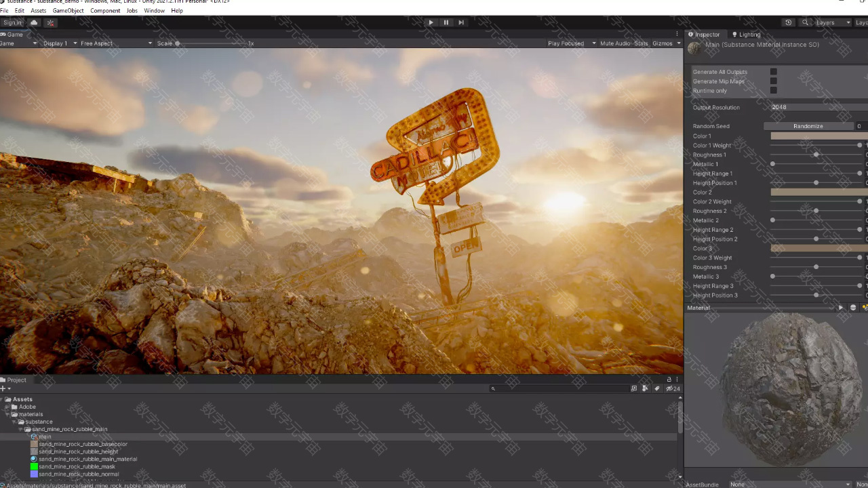
Task: Select the main substance asset icon
Action: (x=34, y=436)
